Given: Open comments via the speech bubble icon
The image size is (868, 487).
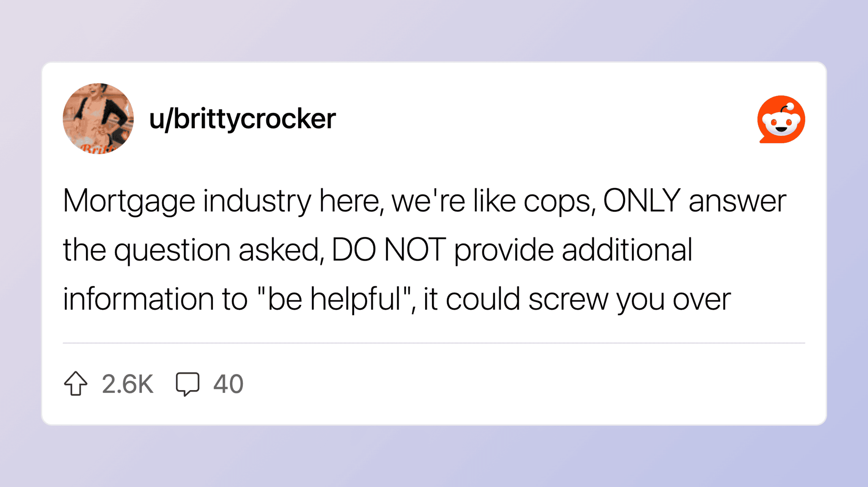Looking at the screenshot, I should point(187,384).
